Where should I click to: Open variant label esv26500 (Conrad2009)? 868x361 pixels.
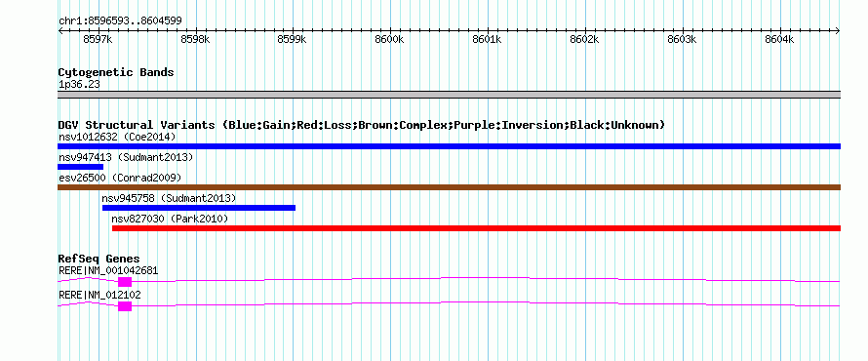120,178
